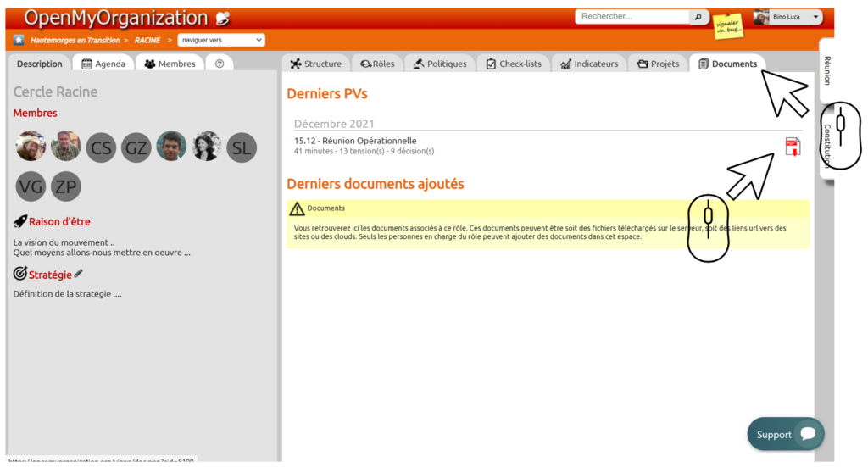Screen dimensions: 868x467
Task: Open the 'signaler un bug' sticky note
Action: pyautogui.click(x=728, y=26)
